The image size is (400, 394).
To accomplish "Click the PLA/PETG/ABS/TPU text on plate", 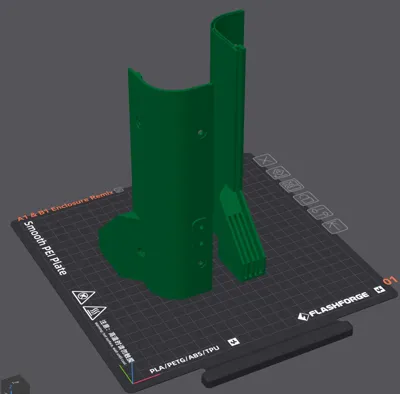I will coord(184,360).
